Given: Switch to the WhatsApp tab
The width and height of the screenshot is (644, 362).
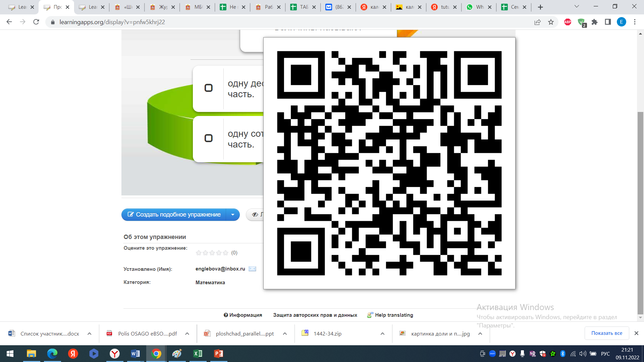Looking at the screenshot, I should click(x=479, y=7).
